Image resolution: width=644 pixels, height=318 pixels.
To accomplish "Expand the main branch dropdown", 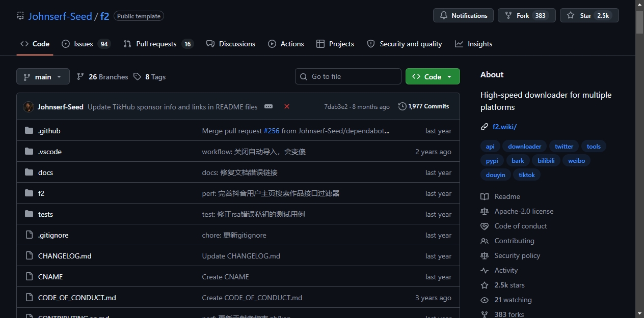I will coord(43,76).
